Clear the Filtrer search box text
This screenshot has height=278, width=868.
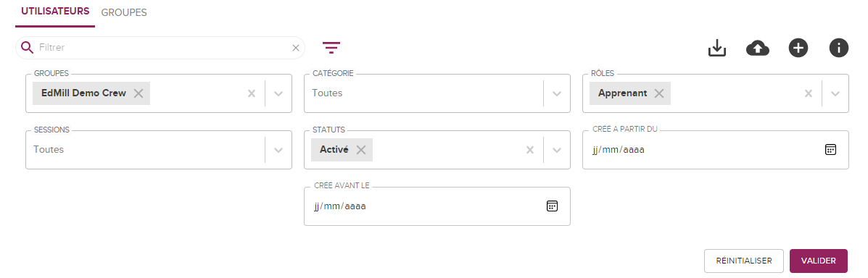pos(296,48)
